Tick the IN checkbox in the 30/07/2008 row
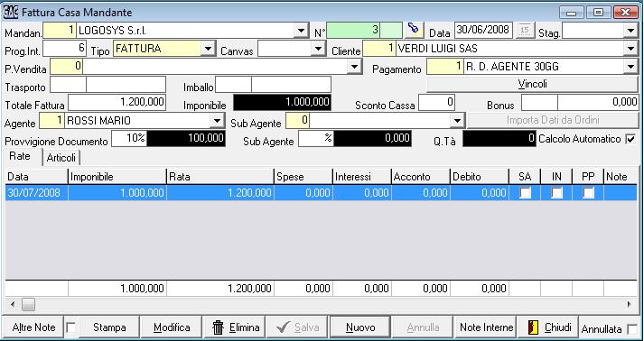Viewport: 644px width, 341px height. coord(556,192)
